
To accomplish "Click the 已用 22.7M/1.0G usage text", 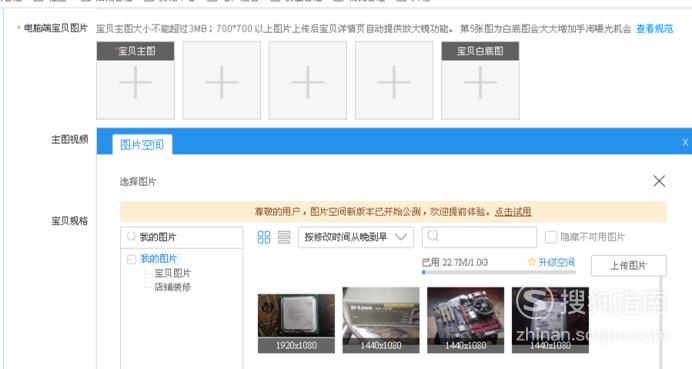I will click(455, 262).
